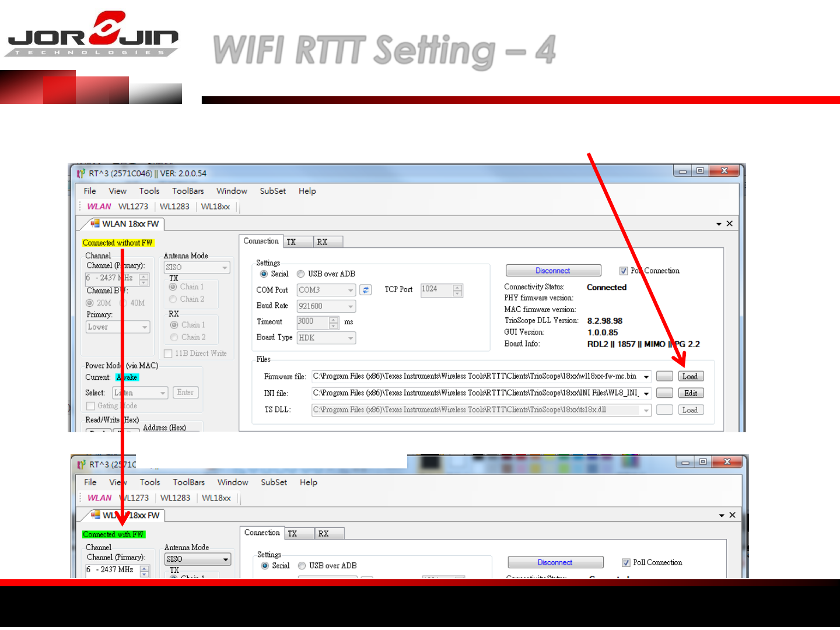Click the Timeout 3000 stepper arrows
This screenshot has width=840, height=630.
334,322
